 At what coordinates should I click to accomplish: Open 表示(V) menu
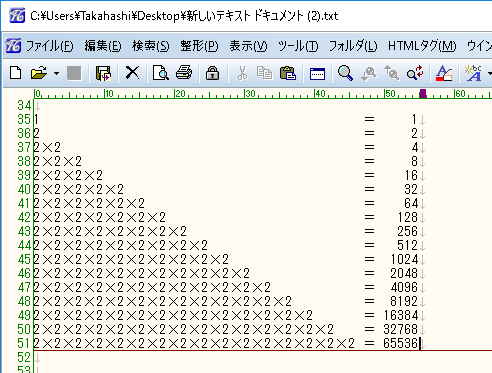[x=248, y=46]
